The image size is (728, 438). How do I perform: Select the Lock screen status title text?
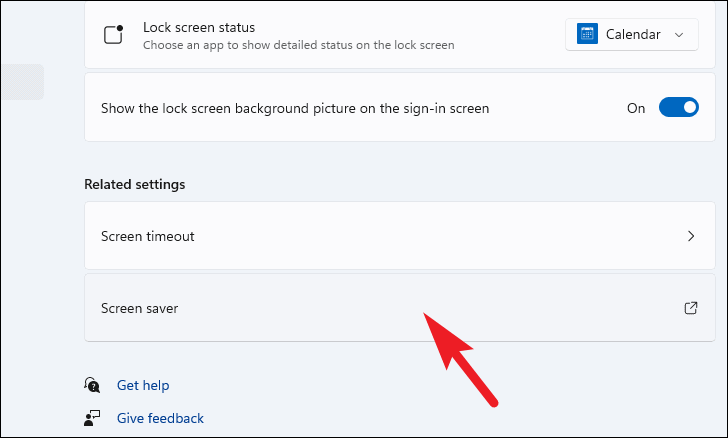pos(199,27)
